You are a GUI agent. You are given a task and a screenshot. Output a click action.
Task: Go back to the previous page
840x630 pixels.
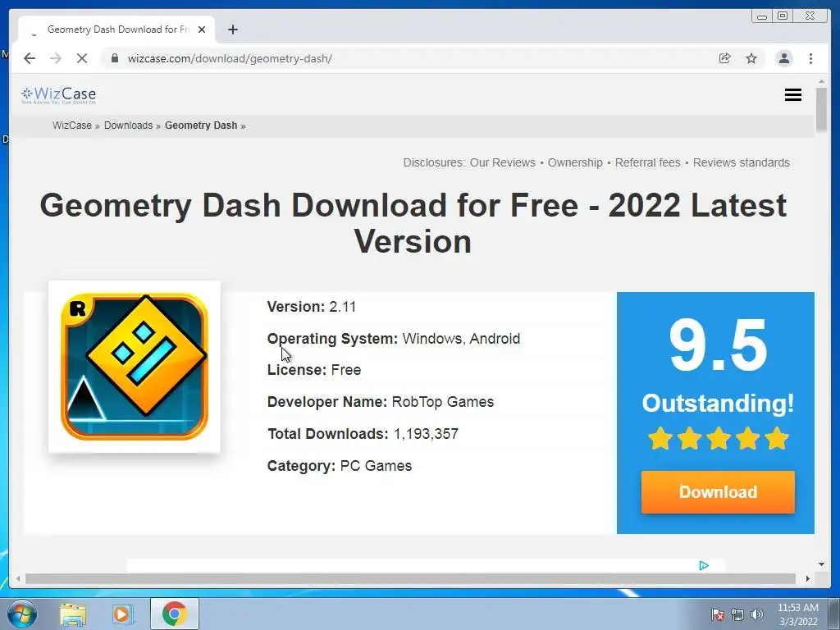point(30,58)
